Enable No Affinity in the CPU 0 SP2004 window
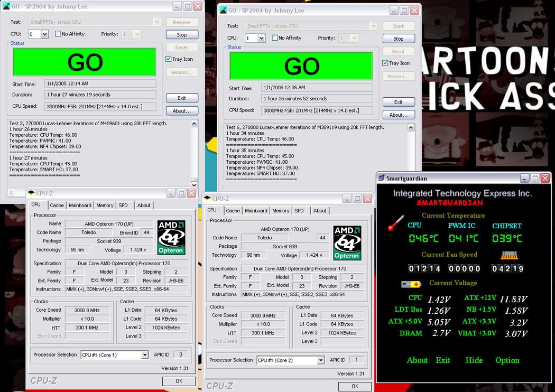Screen dimensions: 555x392 [x=58, y=34]
